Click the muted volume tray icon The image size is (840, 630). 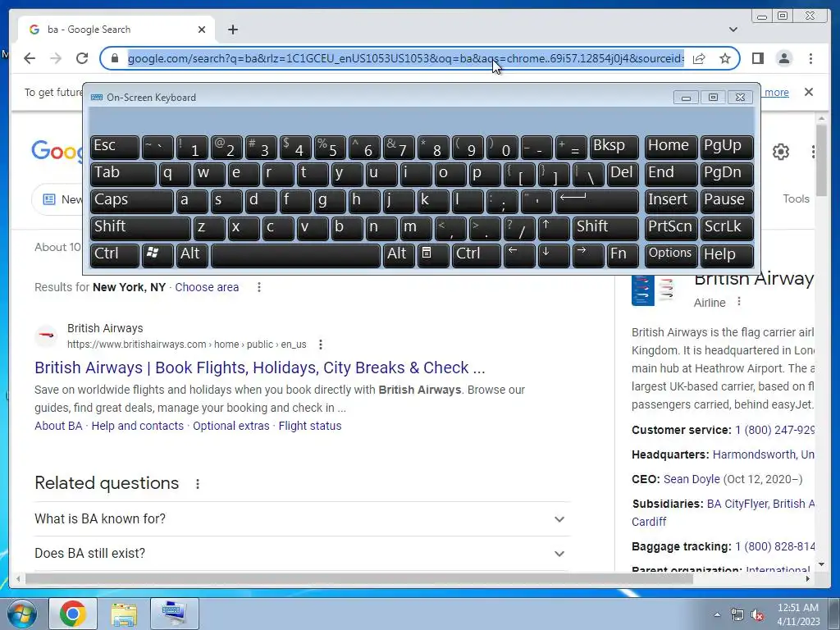click(757, 615)
